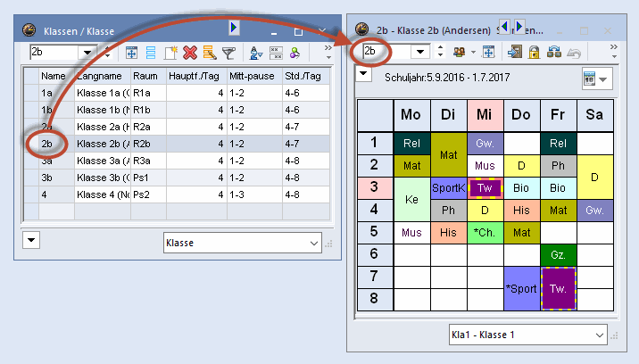Go to previous with green left arrow
Viewport: 639px width, 364px height.
[504, 27]
